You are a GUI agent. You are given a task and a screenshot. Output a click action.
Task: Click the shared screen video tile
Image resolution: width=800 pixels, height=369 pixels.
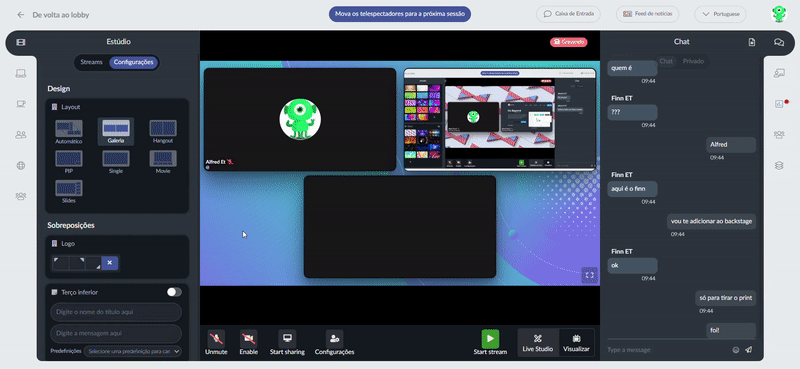499,119
